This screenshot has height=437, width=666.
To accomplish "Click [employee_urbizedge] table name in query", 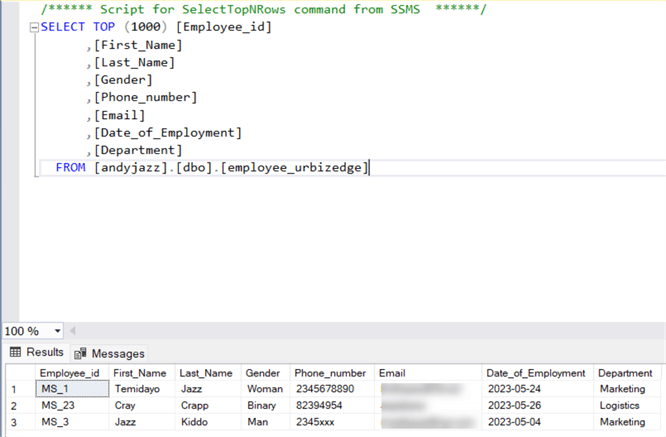I will 294,167.
